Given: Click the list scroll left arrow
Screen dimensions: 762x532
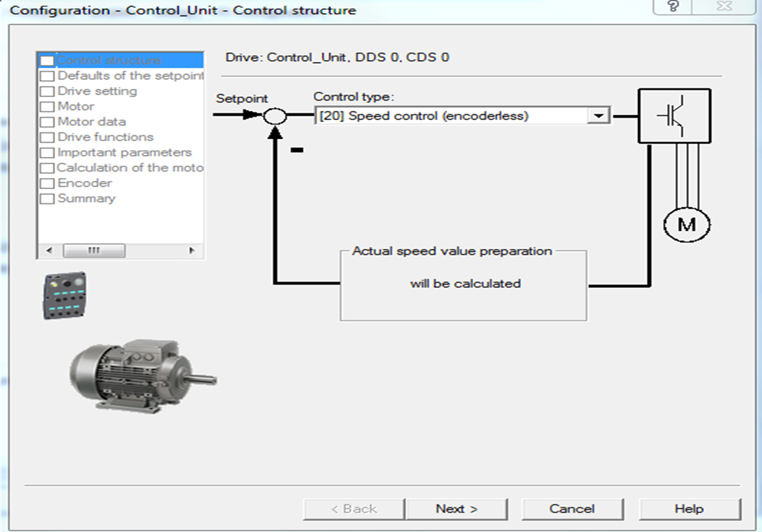Looking at the screenshot, I should coord(49,250).
